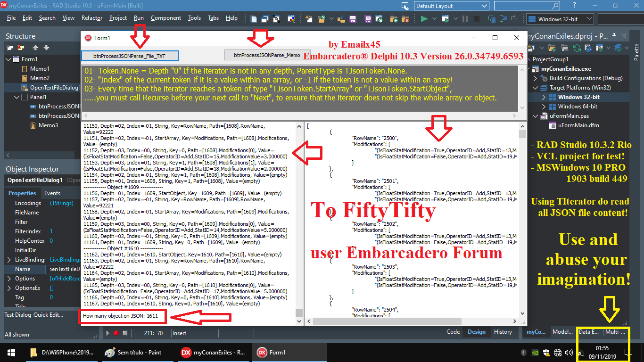Image resolution: width=644 pixels, height=362 pixels.
Task: Click the macro play icon in status bar
Action: point(107,333)
